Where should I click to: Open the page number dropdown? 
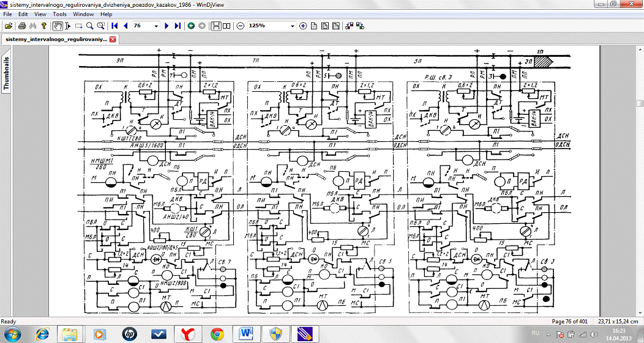point(157,26)
